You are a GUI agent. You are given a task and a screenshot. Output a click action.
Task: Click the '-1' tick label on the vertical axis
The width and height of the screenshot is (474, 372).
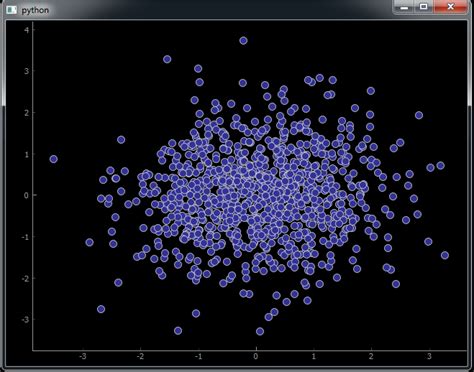[25, 237]
